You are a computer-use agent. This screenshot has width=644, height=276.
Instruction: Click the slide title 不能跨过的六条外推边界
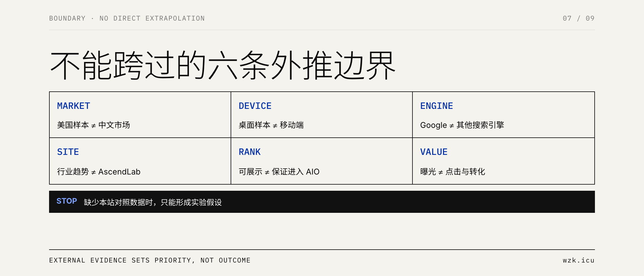[223, 65]
